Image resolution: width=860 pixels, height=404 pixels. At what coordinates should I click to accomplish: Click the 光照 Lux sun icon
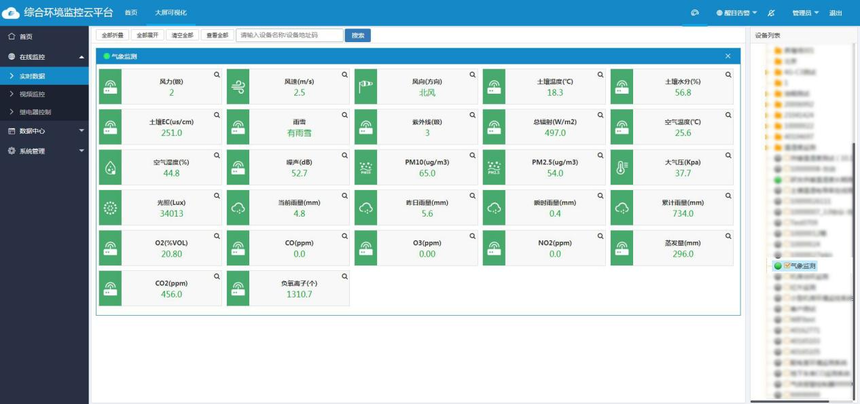tap(110, 208)
